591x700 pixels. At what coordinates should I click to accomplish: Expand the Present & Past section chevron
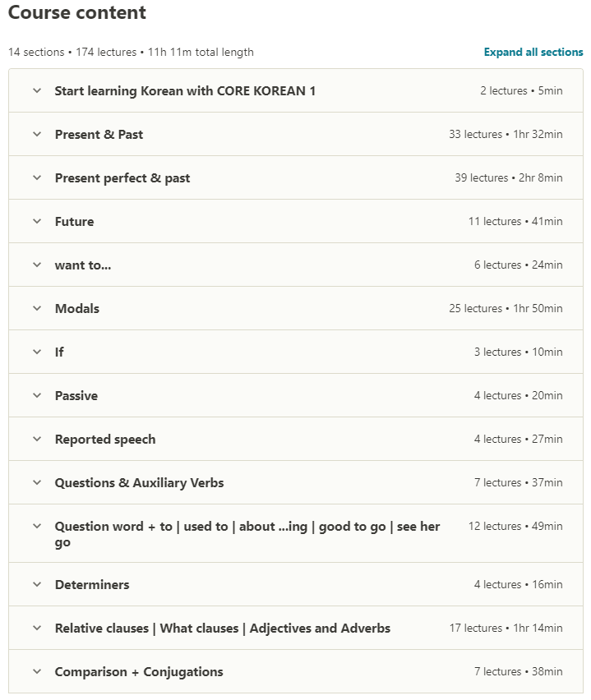point(37,134)
